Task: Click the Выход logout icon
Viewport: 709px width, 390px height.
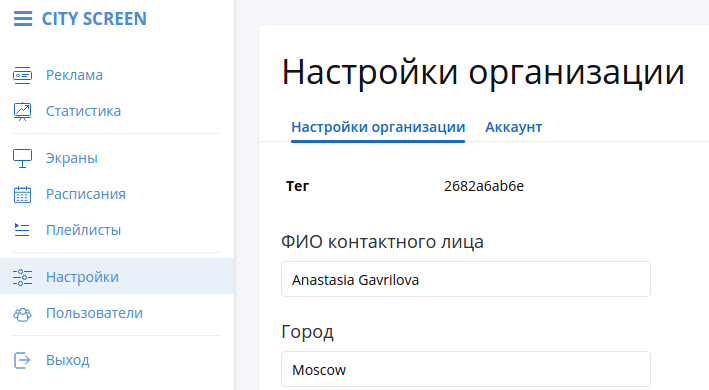Action: (x=22, y=360)
